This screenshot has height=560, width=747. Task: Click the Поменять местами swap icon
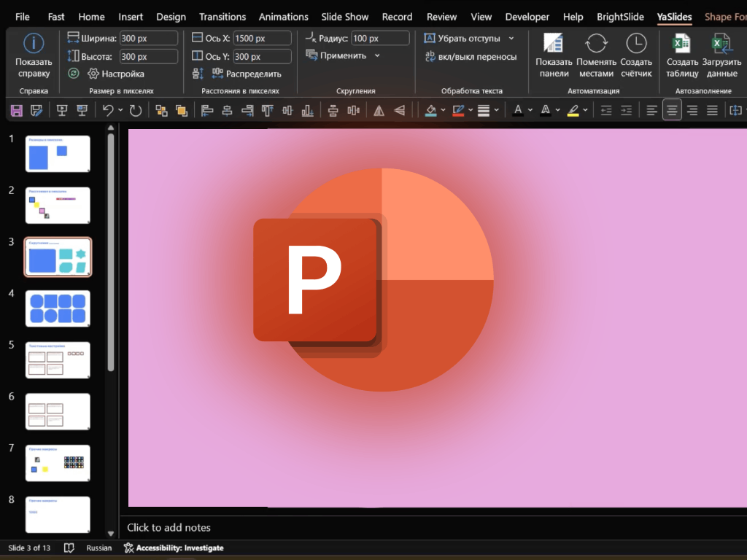pyautogui.click(x=596, y=43)
